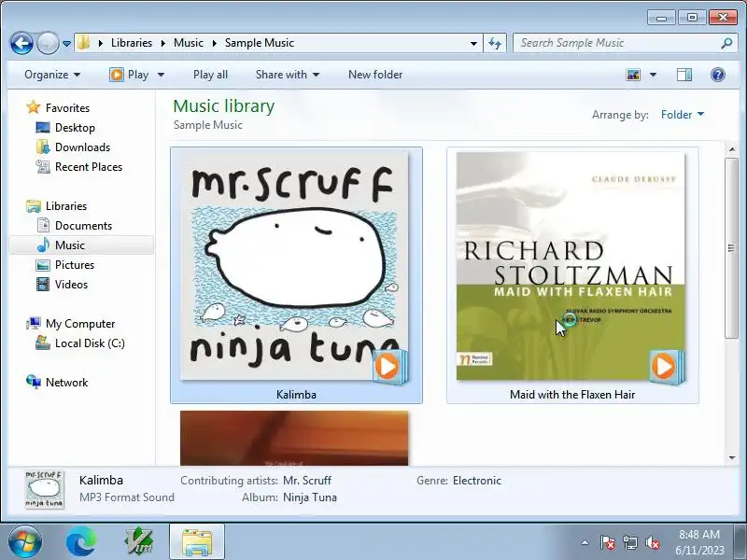
Task: Open the Organize menu
Action: [52, 75]
